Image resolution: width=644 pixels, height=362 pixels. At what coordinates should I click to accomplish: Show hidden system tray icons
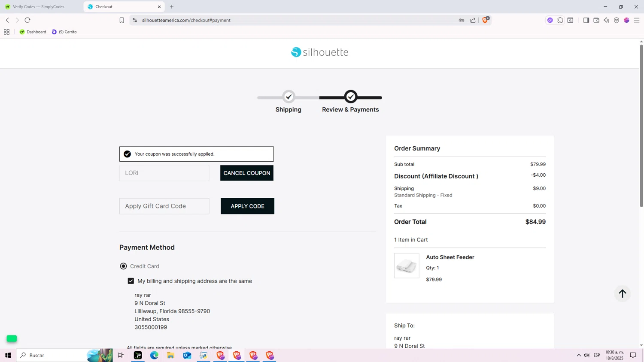[579, 355]
